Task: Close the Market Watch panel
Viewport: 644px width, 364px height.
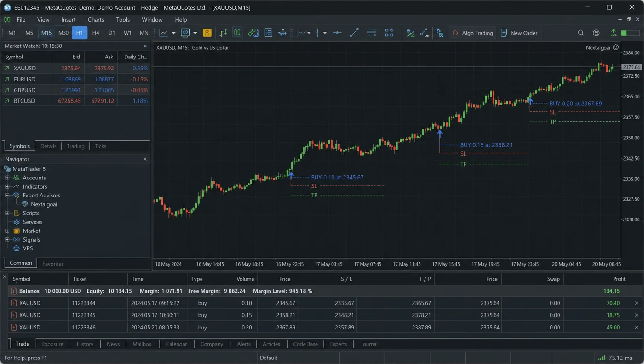Action: coord(145,46)
